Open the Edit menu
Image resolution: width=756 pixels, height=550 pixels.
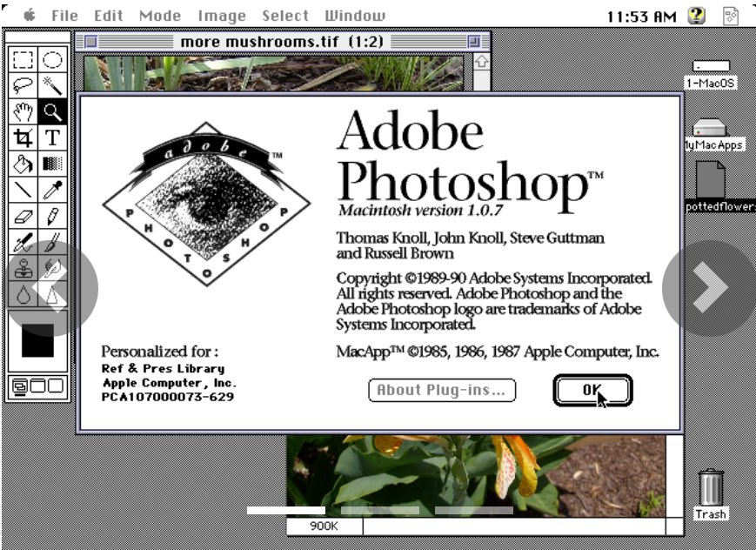pyautogui.click(x=109, y=16)
